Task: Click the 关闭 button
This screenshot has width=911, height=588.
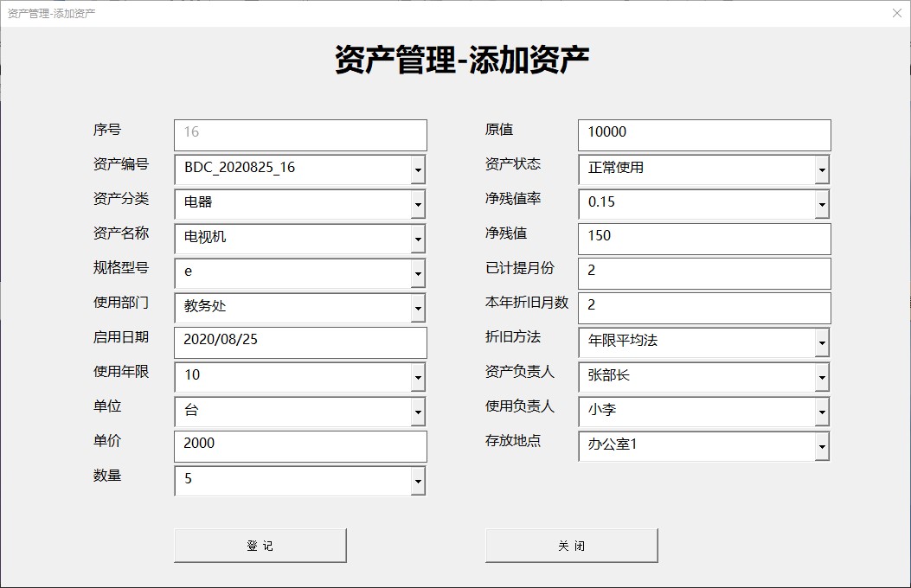Action: click(570, 544)
